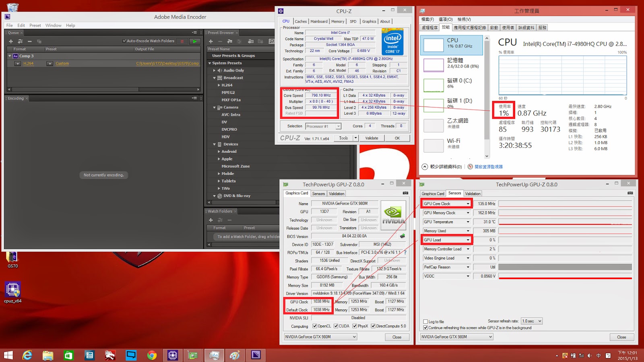The width and height of the screenshot is (644, 362).
Task: Launch Google Chrome from the taskbar
Action: (152, 355)
